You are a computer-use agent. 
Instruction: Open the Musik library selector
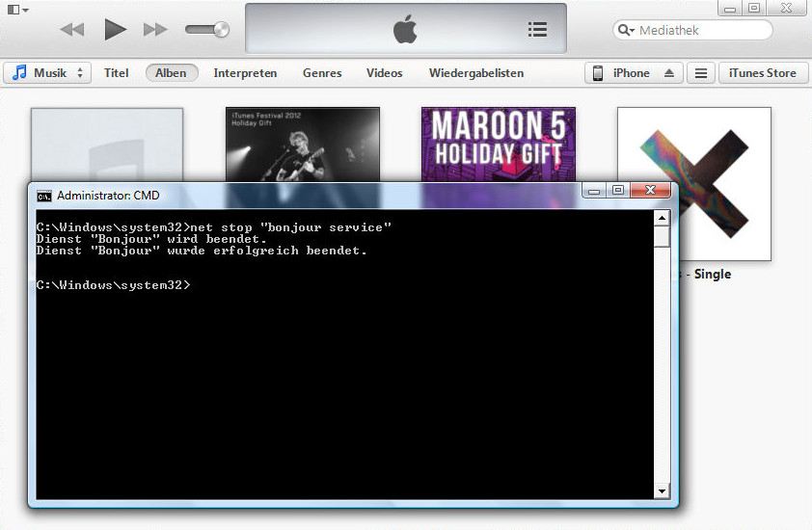pyautogui.click(x=47, y=73)
